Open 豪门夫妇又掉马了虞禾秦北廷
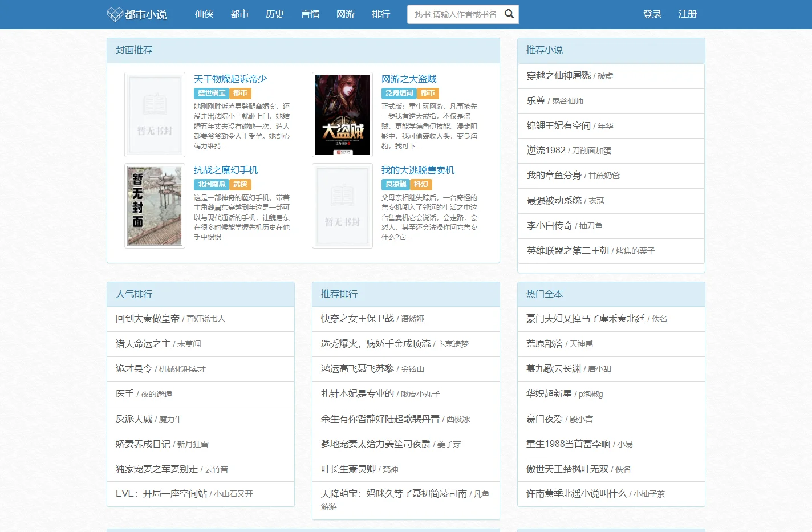The height and width of the screenshot is (532, 812). [586, 319]
